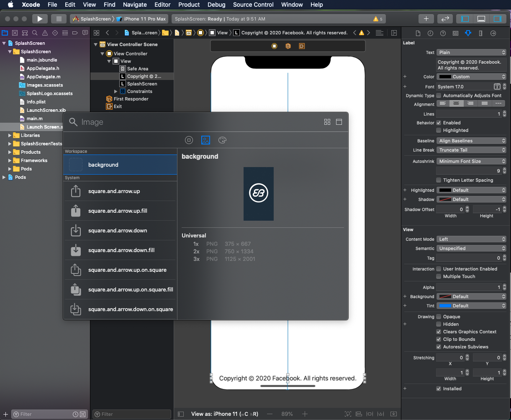Click the View as: iPhone 11 button

coord(225,414)
